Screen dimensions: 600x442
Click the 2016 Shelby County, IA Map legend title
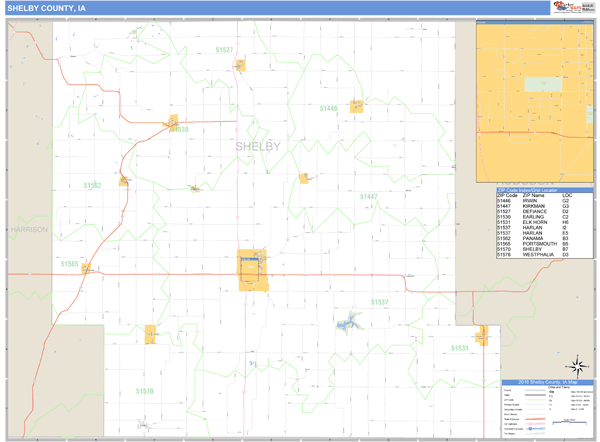(x=548, y=382)
